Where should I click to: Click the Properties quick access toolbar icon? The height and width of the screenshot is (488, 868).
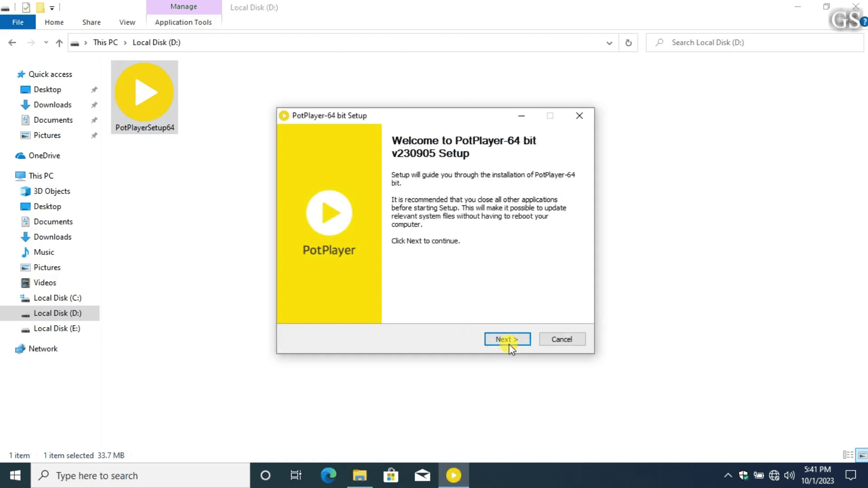click(26, 7)
